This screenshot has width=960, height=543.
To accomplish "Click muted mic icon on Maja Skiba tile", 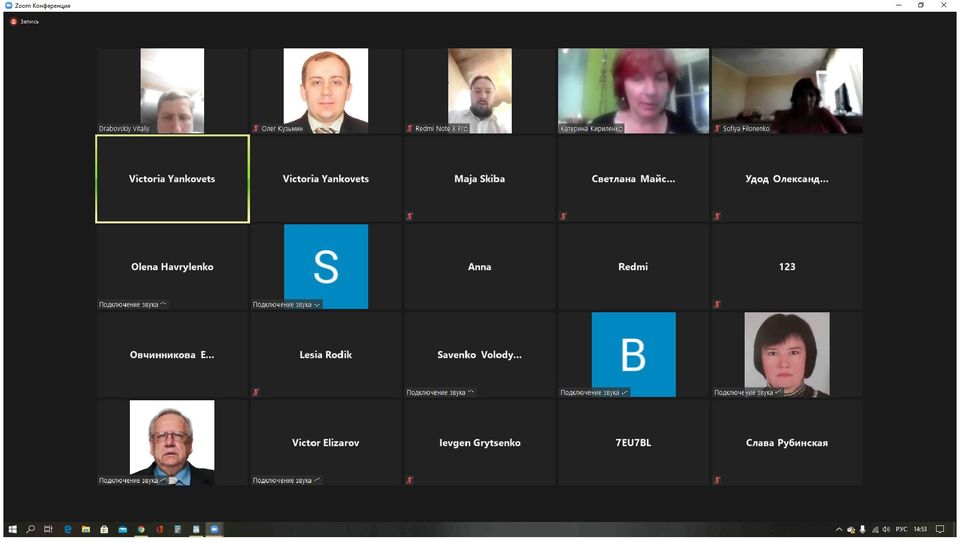I will (x=410, y=216).
